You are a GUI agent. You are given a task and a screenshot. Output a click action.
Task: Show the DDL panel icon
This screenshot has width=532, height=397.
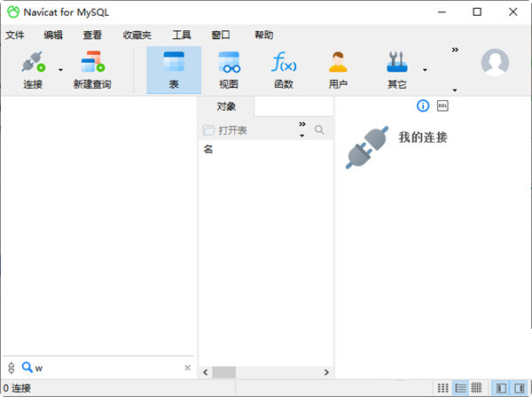(443, 105)
